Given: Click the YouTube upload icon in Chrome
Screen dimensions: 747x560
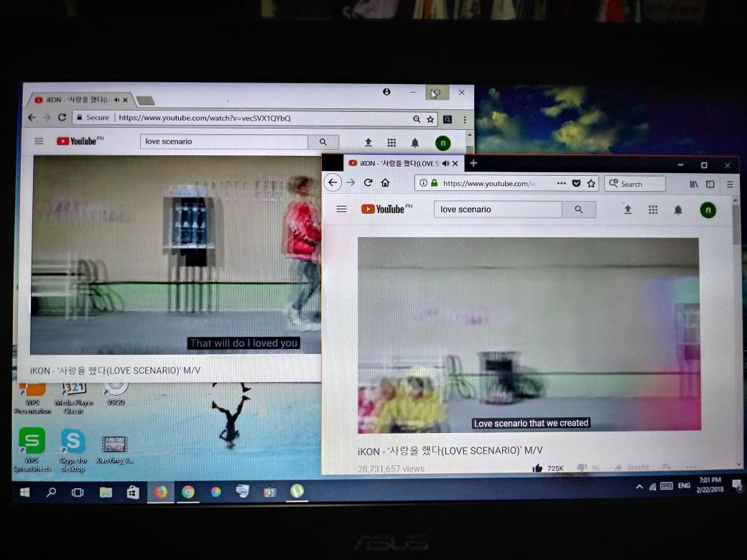Looking at the screenshot, I should coord(368,142).
